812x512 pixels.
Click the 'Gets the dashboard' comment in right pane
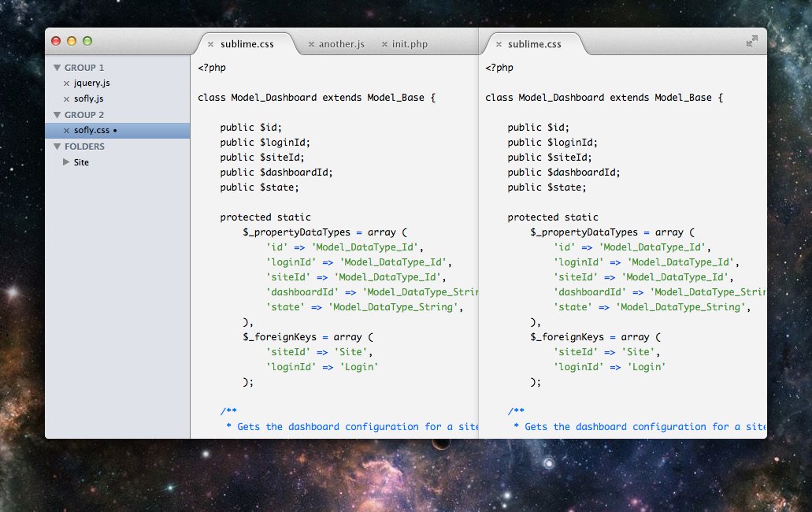[x=639, y=427]
